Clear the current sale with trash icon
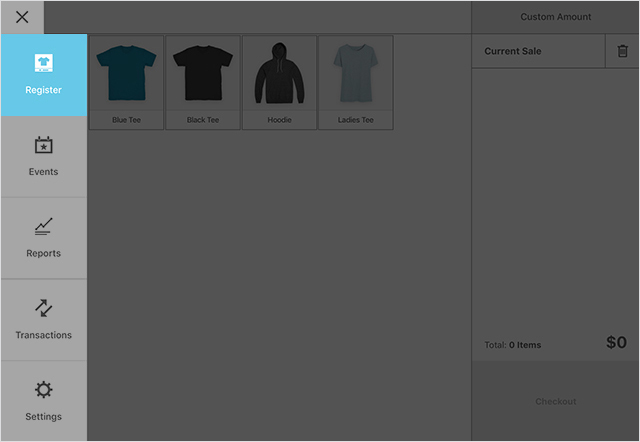The width and height of the screenshot is (640, 442). 622,51
